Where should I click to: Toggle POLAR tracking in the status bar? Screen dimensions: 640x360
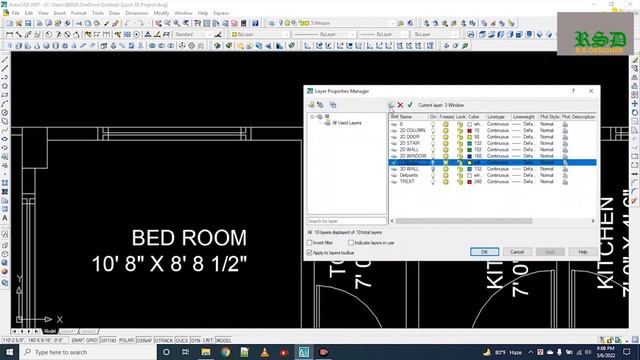(126, 340)
